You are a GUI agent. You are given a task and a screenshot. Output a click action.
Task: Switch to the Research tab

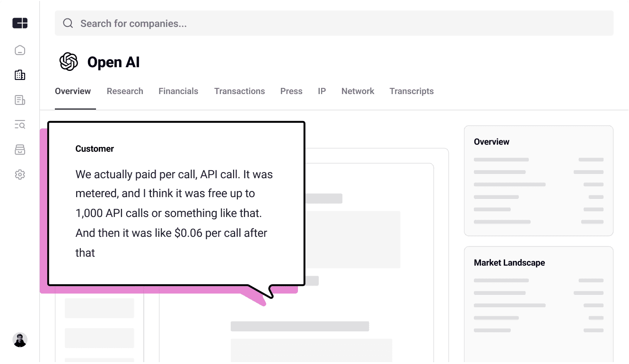[125, 91]
